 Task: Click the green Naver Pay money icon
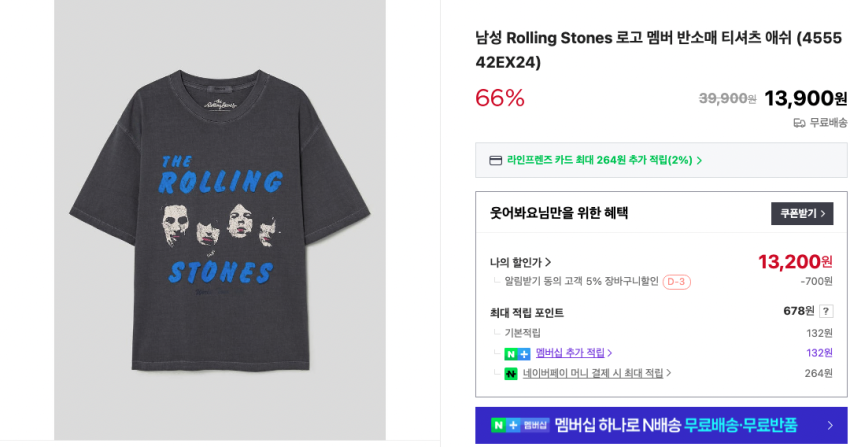[511, 373]
